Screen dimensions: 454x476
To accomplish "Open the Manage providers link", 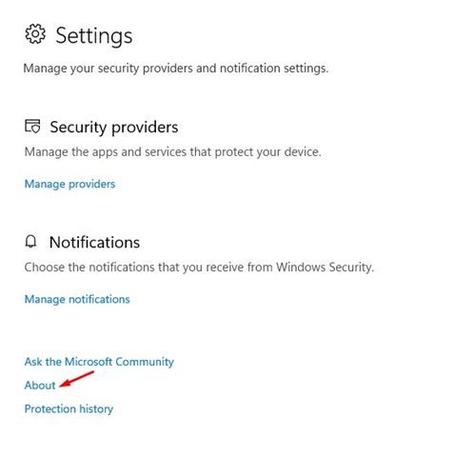I will click(x=69, y=184).
